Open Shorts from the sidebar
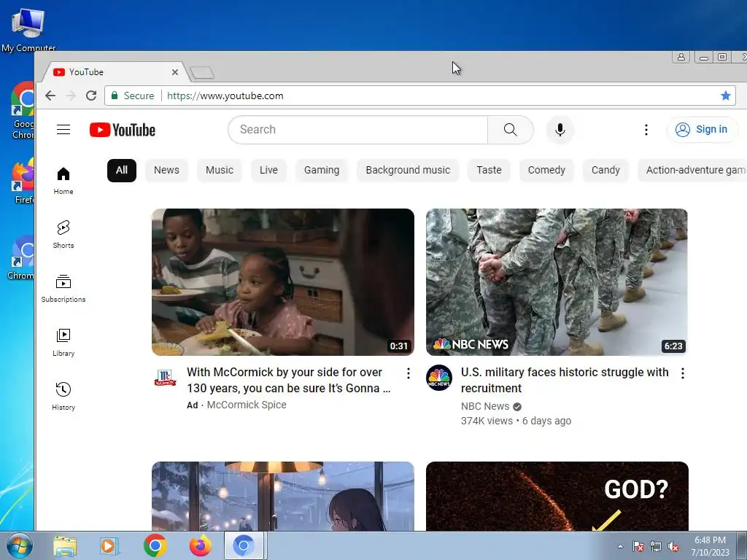Screen dimensions: 747x560 tap(63, 235)
